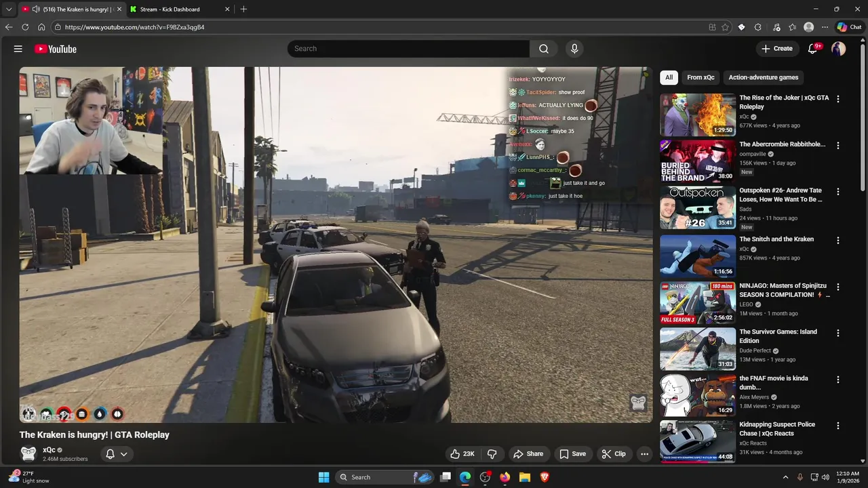Click the Kraken channel watermark on the video
868x488 pixels.
[638, 403]
